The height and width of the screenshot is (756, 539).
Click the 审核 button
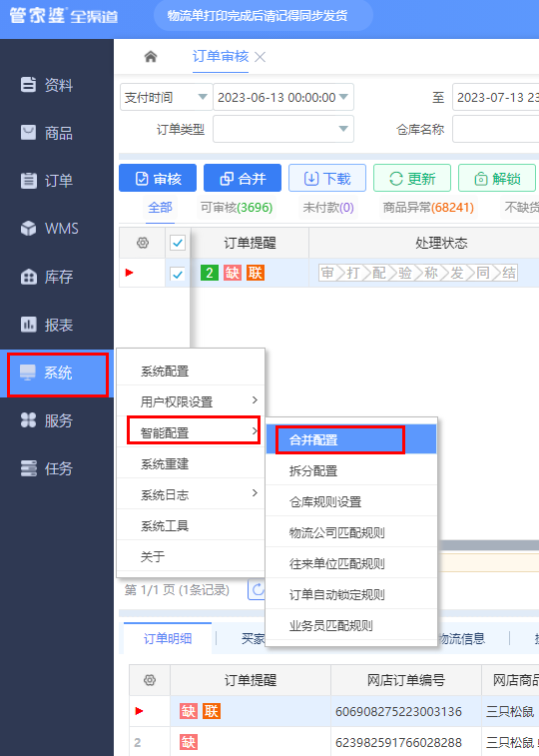pos(158,179)
